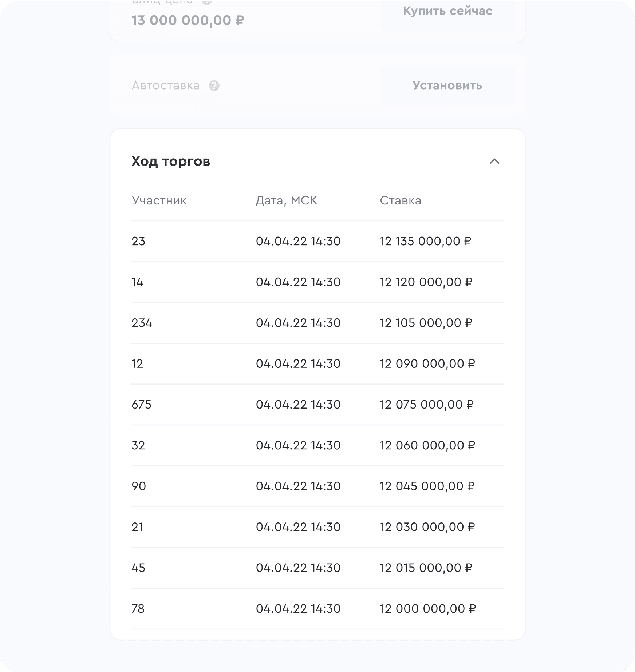
Task: Select participant 45 row
Action: point(317,567)
